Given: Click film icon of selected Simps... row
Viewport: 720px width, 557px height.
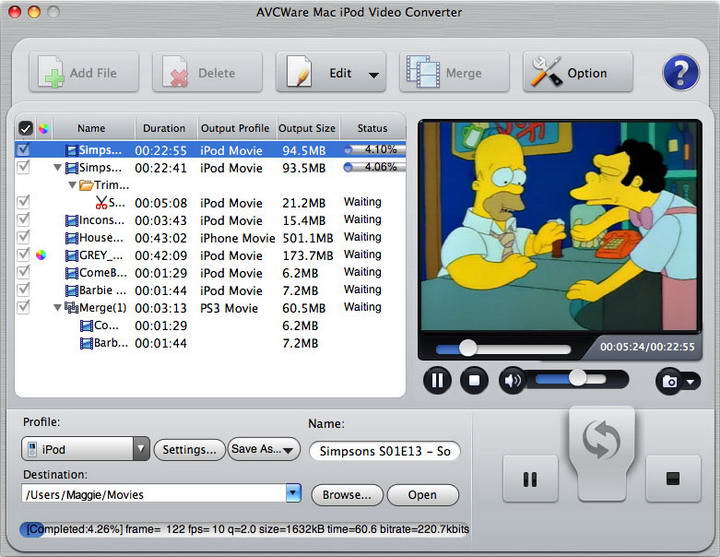Looking at the screenshot, I should (x=72, y=151).
